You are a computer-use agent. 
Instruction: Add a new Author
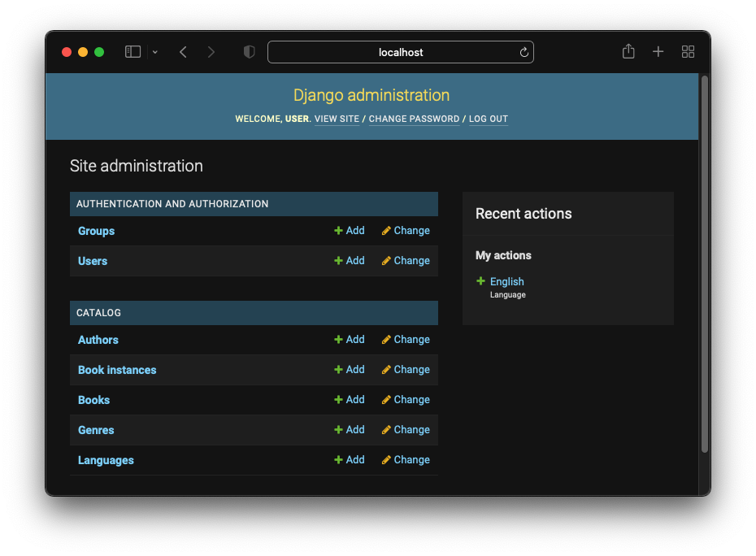point(350,340)
